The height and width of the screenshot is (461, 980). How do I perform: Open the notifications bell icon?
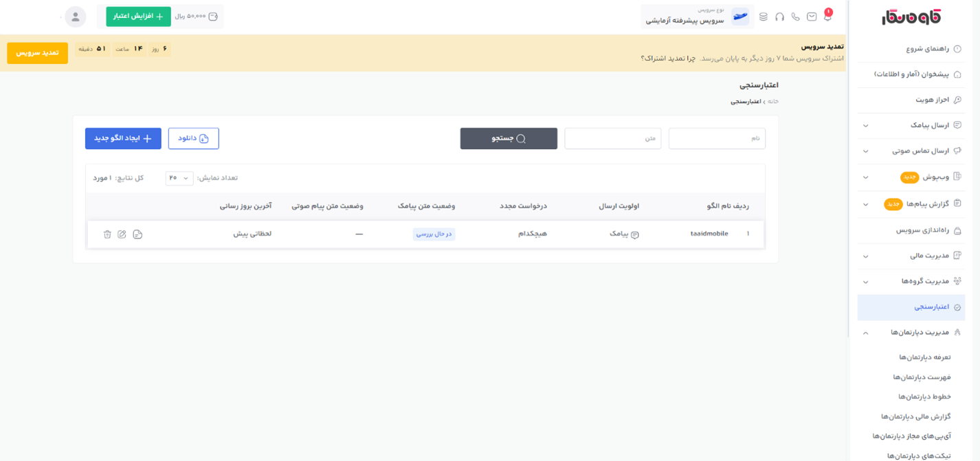pyautogui.click(x=827, y=16)
